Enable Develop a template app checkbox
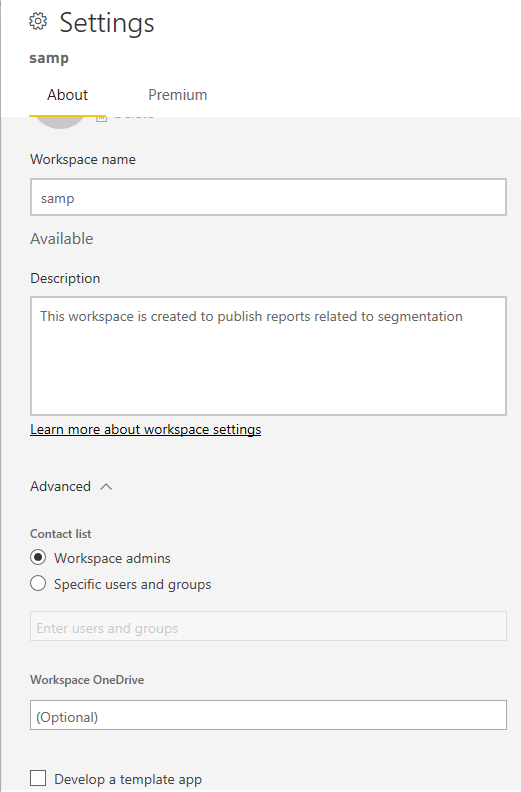 click(38, 778)
